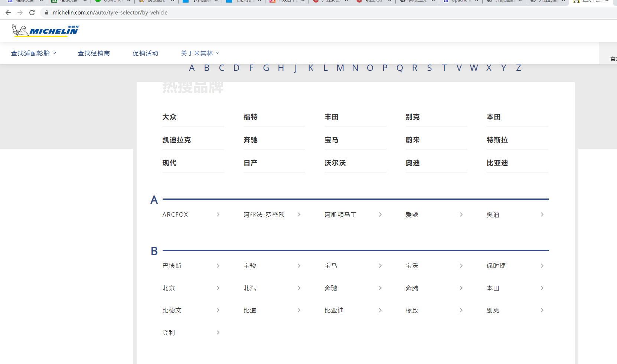Click 奔腾 brand name
This screenshot has height=364, width=617.
point(412,288)
